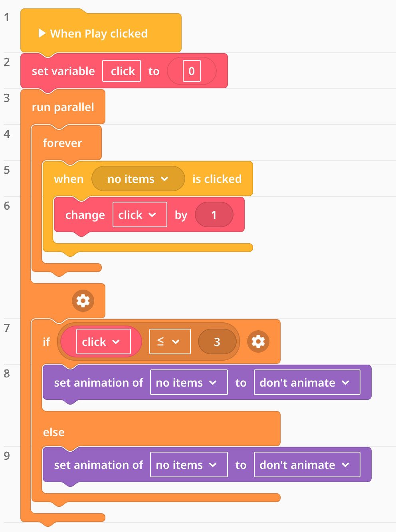Click the gear icon under the forever block
The image size is (396, 532).
click(x=83, y=301)
